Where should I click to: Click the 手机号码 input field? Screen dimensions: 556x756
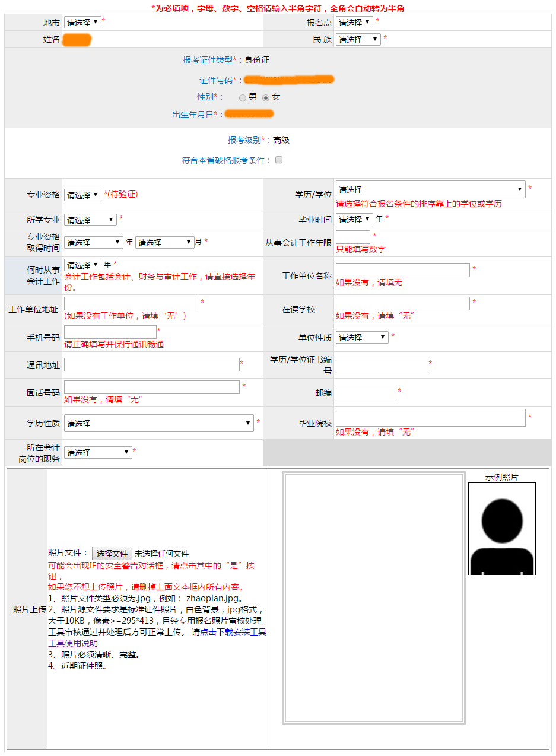pyautogui.click(x=110, y=332)
